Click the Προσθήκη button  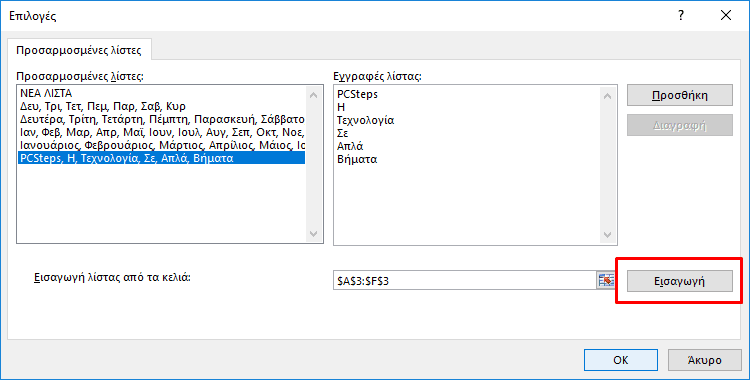pos(680,95)
